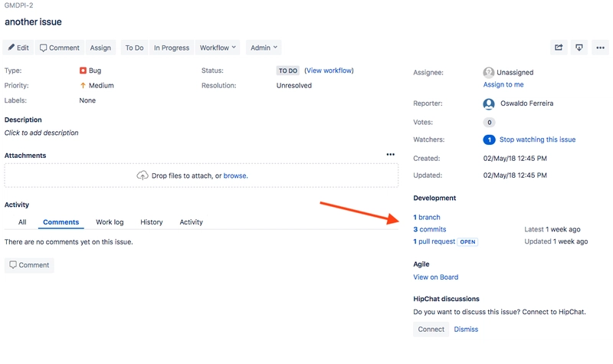Open the more actions ellipsis menu
This screenshot has width=613, height=364.
tap(600, 48)
